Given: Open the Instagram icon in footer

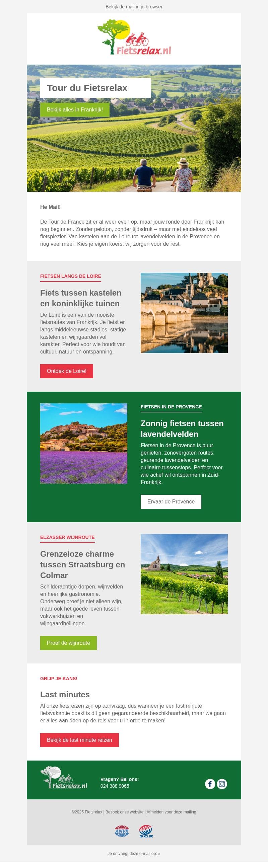Looking at the screenshot, I should tap(222, 784).
